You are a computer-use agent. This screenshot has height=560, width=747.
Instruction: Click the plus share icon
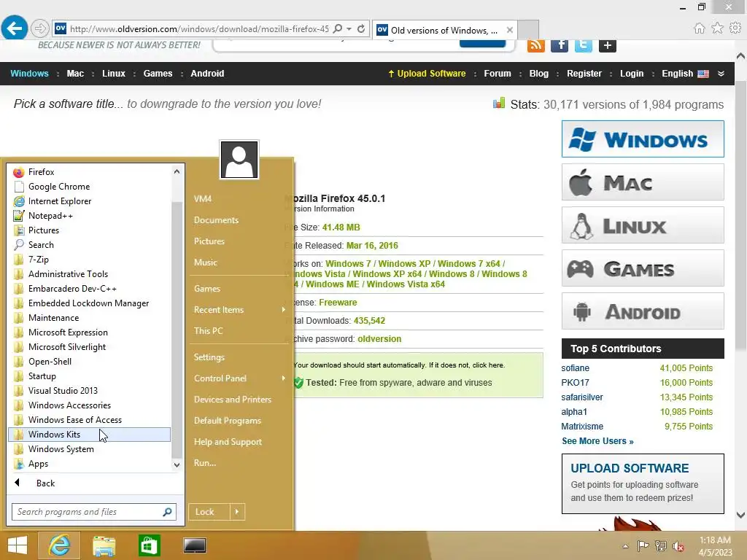[608, 45]
